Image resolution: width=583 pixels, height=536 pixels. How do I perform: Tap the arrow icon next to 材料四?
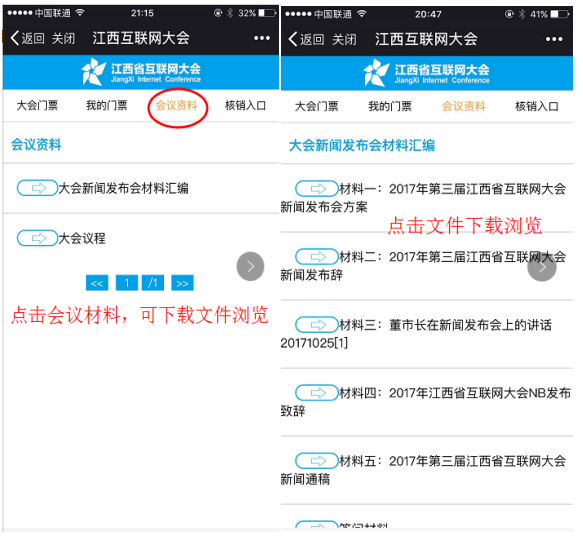[316, 393]
